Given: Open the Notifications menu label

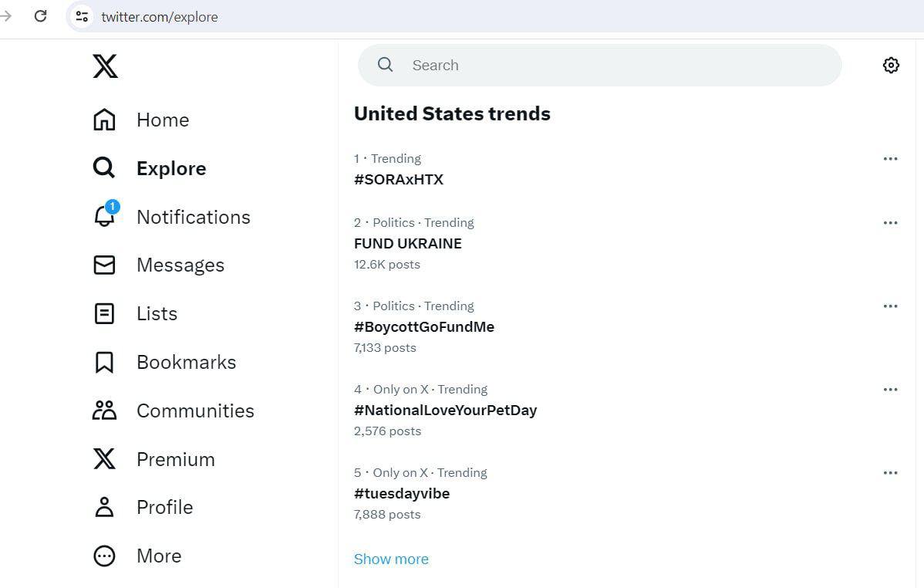Looking at the screenshot, I should (x=194, y=217).
